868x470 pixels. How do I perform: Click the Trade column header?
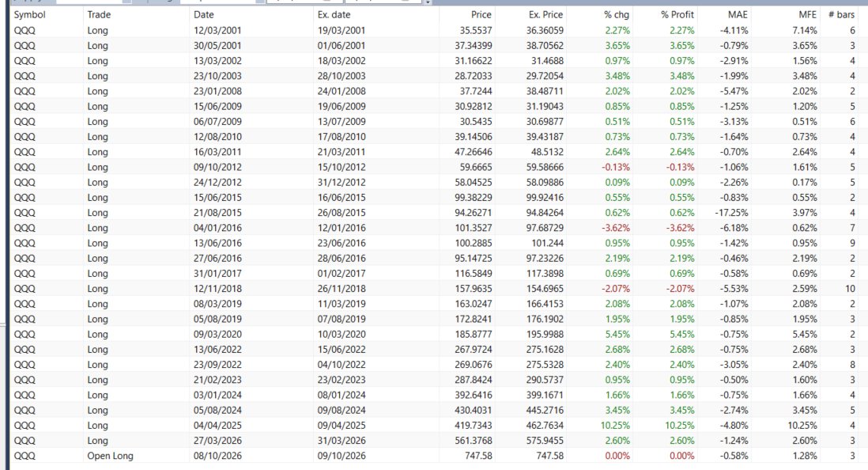(99, 15)
